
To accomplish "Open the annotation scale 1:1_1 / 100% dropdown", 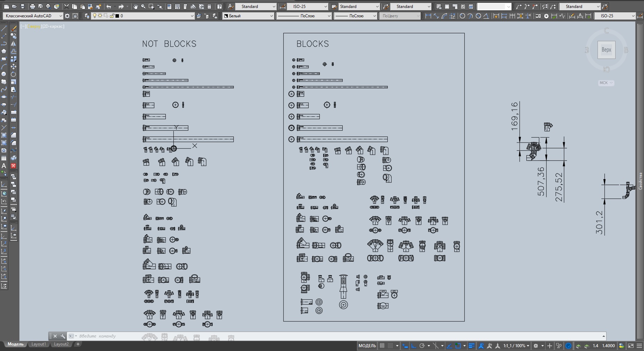I will (516, 346).
